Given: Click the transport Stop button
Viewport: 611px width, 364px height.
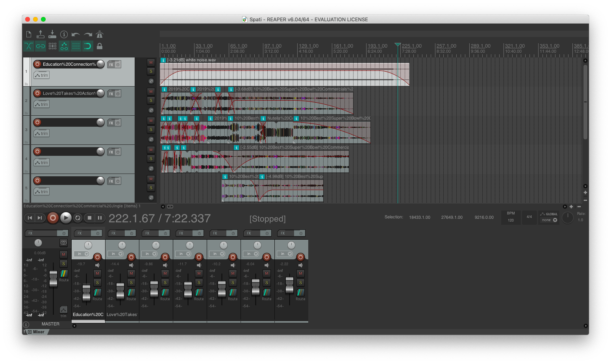Looking at the screenshot, I should [x=89, y=218].
